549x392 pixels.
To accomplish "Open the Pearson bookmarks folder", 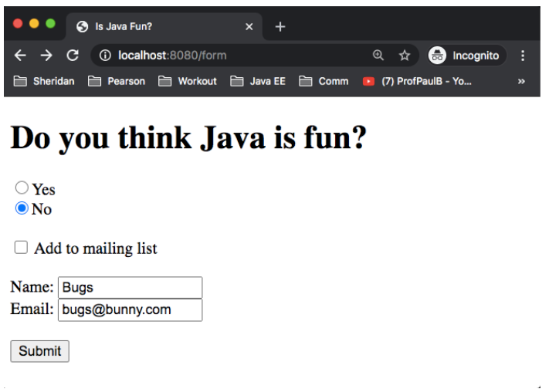I will coord(117,82).
